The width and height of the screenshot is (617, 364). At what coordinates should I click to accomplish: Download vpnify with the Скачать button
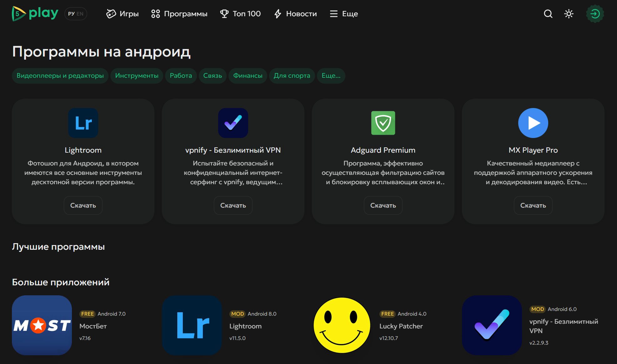(233, 205)
